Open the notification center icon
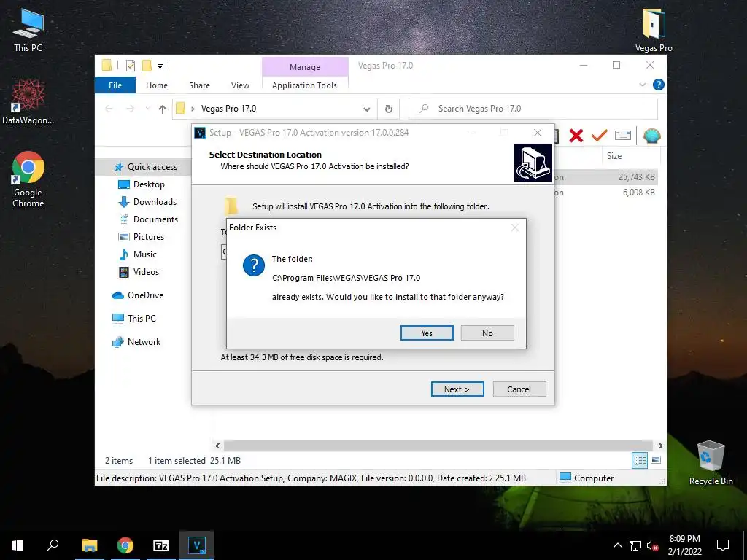 pyautogui.click(x=723, y=545)
